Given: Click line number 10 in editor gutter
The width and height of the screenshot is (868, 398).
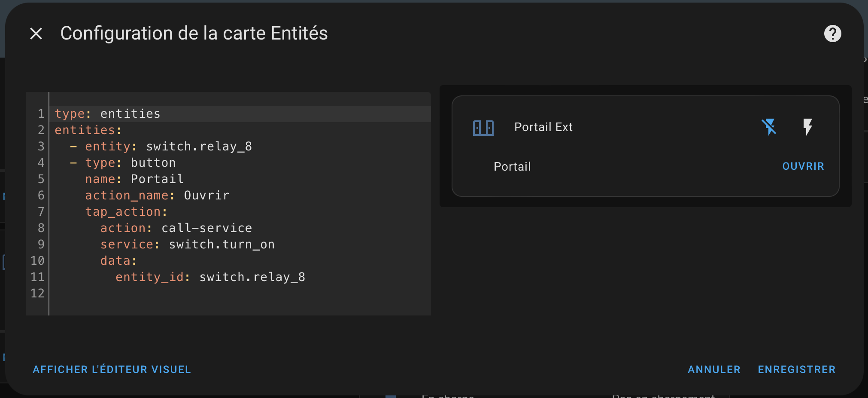Looking at the screenshot, I should [x=37, y=260].
